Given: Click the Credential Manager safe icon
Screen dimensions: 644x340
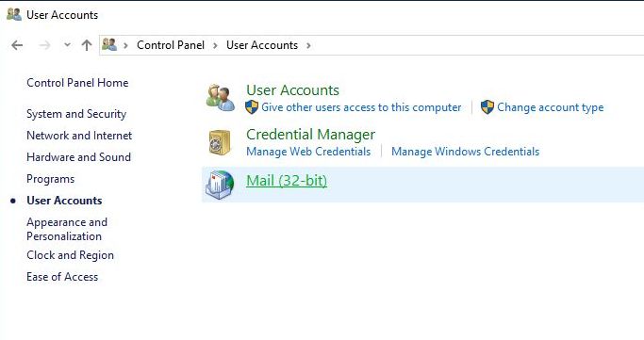Looking at the screenshot, I should pos(220,142).
